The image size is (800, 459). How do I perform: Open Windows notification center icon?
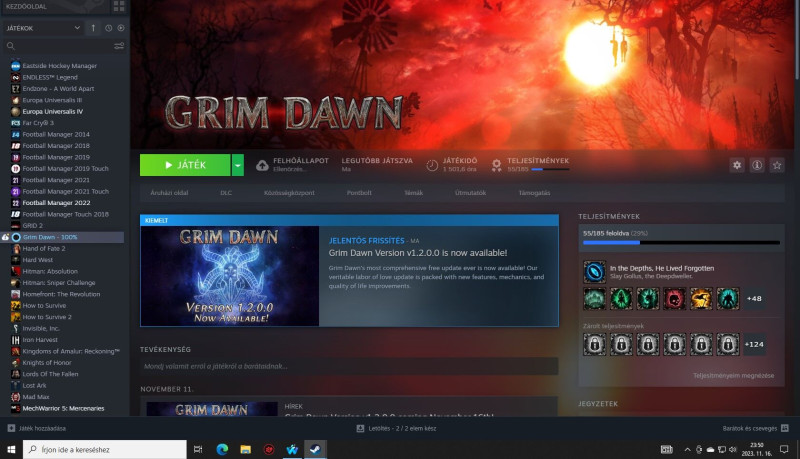[x=784, y=449]
